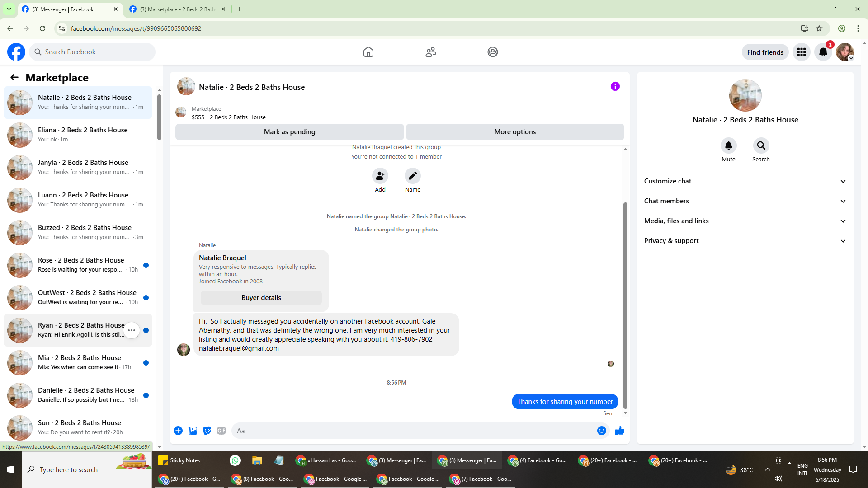Click the More options button
Screen dimensions: 868x488
(515, 132)
